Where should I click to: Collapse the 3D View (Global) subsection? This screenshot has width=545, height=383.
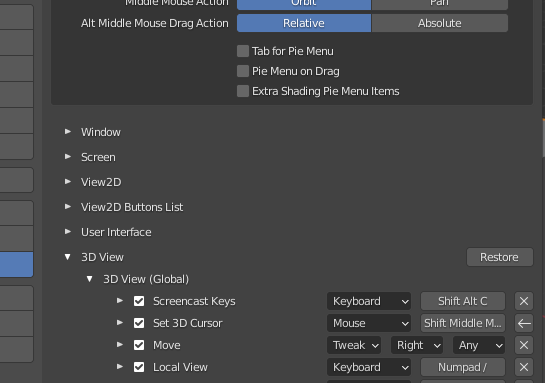click(90, 279)
